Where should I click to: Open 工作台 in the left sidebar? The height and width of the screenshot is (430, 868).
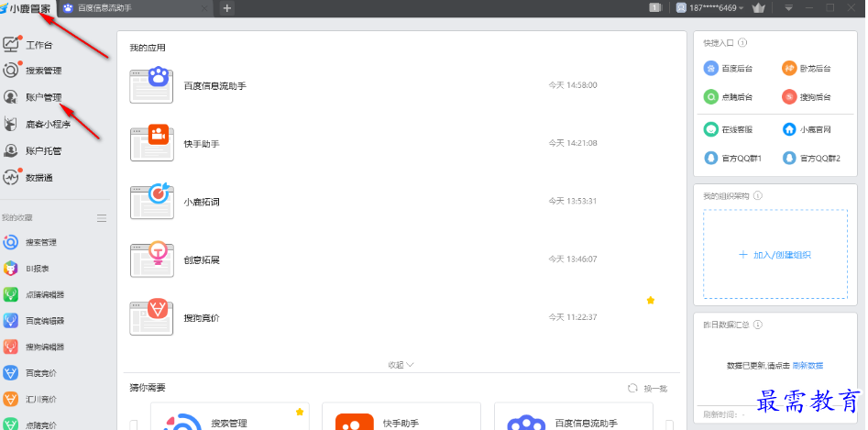[x=28, y=44]
